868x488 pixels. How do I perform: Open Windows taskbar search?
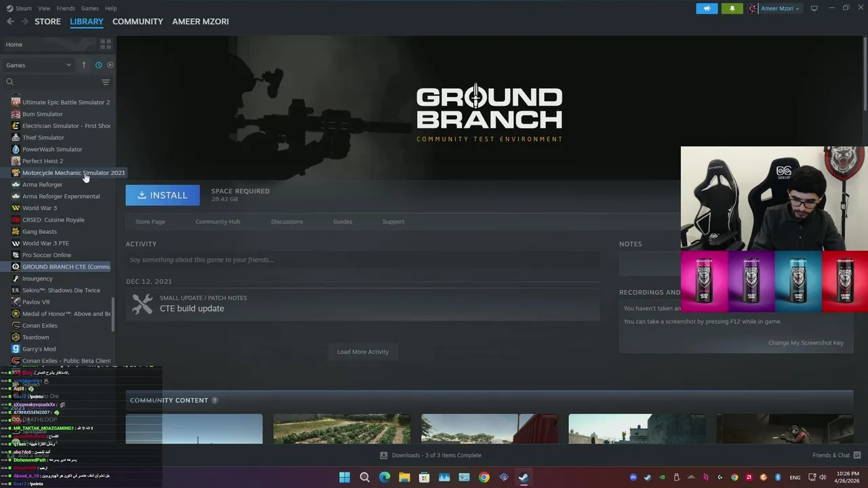[365, 477]
